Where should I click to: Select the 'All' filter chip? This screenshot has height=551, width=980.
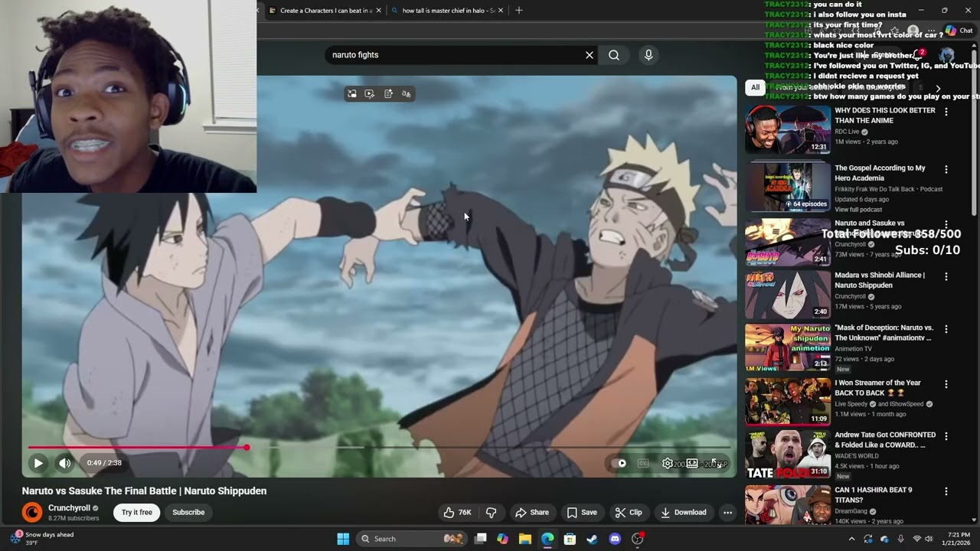755,87
